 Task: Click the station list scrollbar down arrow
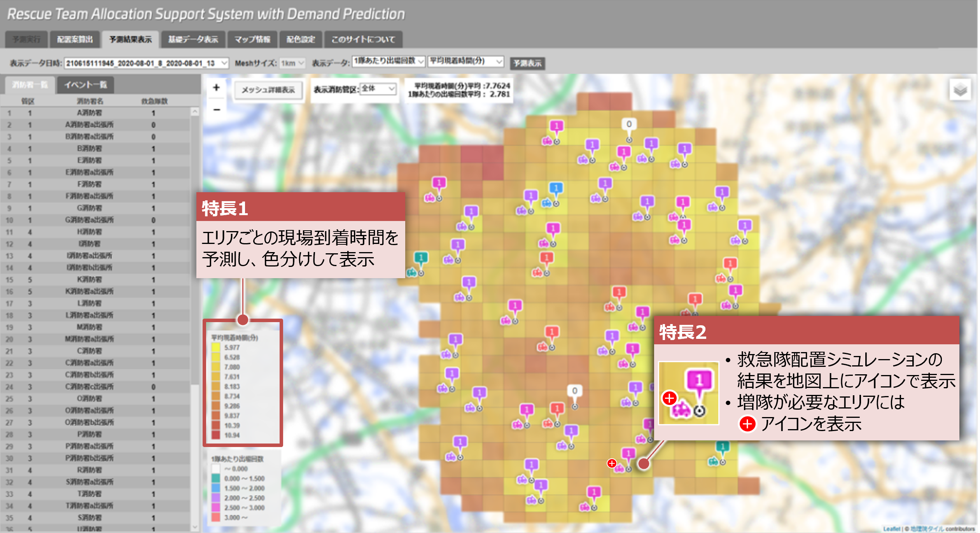[x=195, y=527]
